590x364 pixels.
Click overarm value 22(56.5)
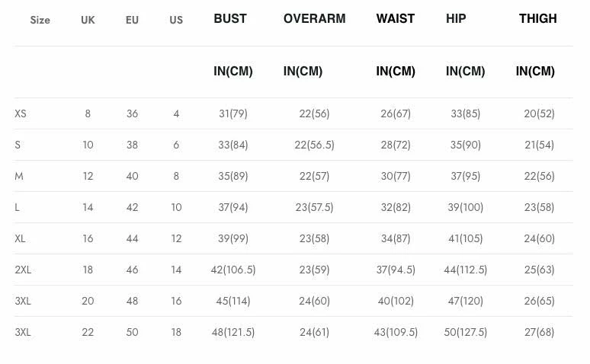[x=314, y=145]
